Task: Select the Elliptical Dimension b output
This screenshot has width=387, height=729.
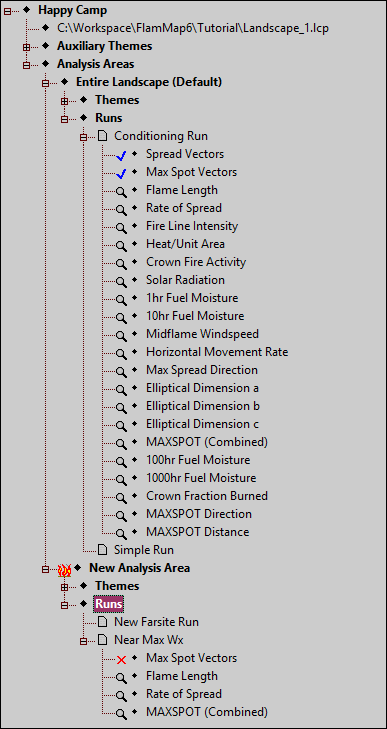Action: [203, 406]
